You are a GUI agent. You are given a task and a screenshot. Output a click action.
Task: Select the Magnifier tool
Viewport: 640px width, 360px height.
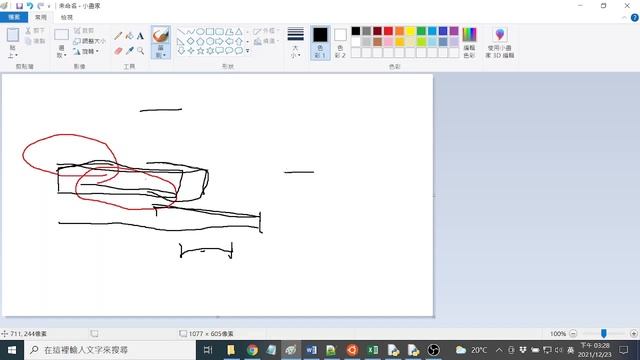click(x=140, y=51)
